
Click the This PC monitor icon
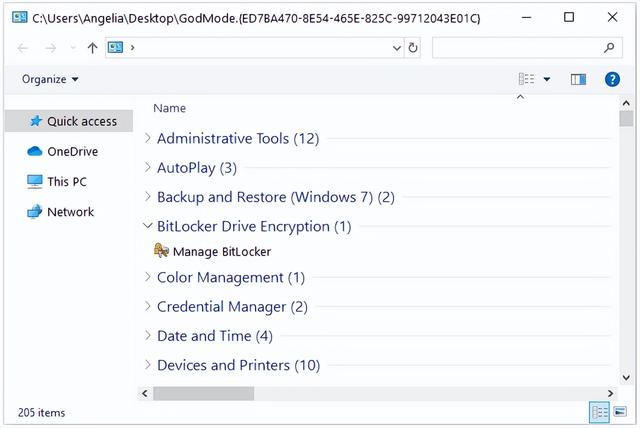click(35, 181)
